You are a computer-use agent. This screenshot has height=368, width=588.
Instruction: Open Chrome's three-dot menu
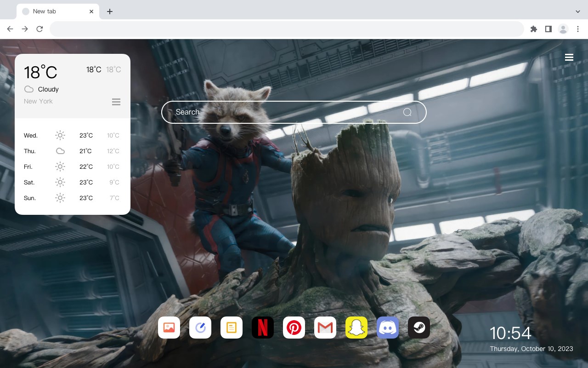point(578,29)
